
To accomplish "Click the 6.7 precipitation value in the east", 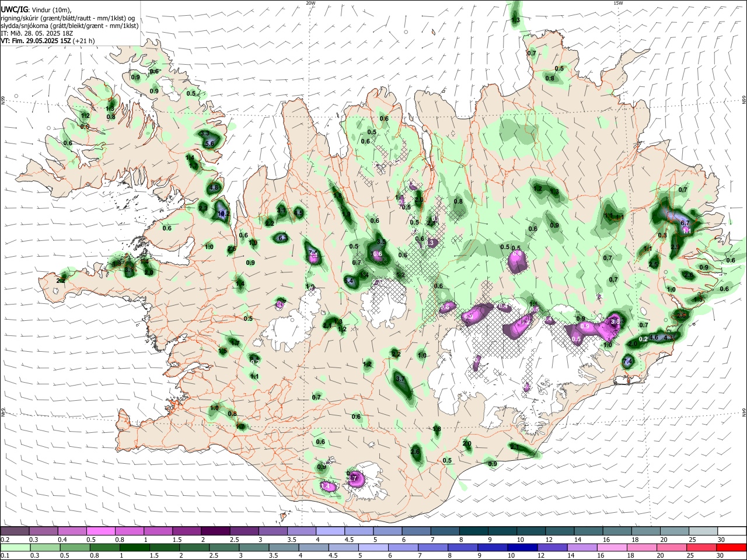I will pyautogui.click(x=686, y=223).
